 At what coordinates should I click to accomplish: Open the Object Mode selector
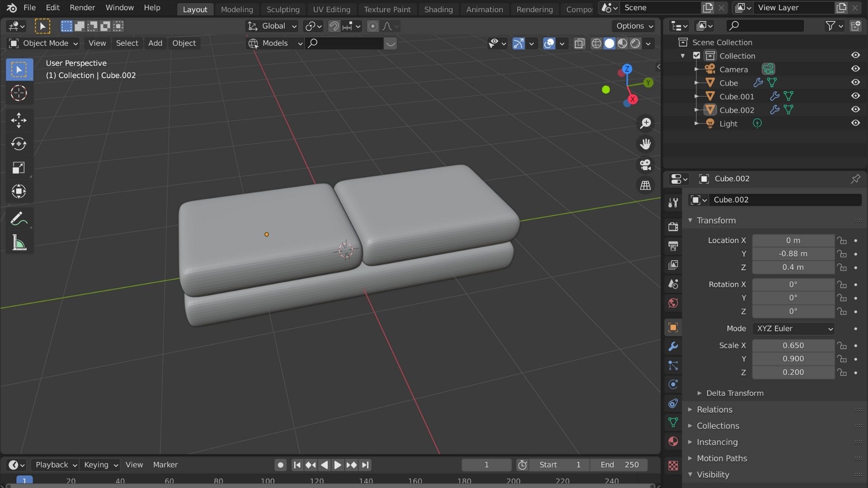(x=43, y=43)
